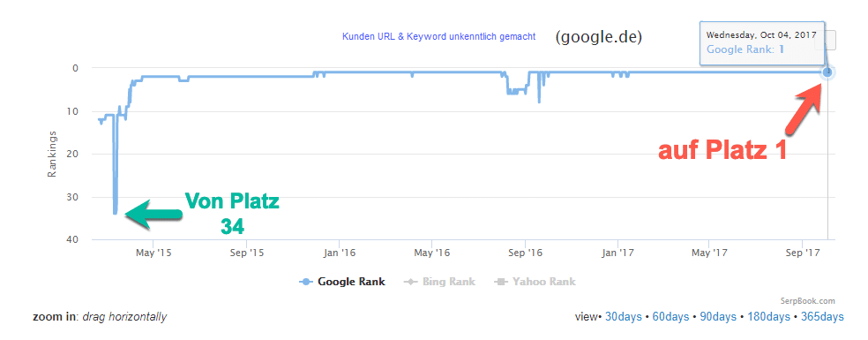
Task: Toggle the Bing Rank legend series
Action: [439, 281]
